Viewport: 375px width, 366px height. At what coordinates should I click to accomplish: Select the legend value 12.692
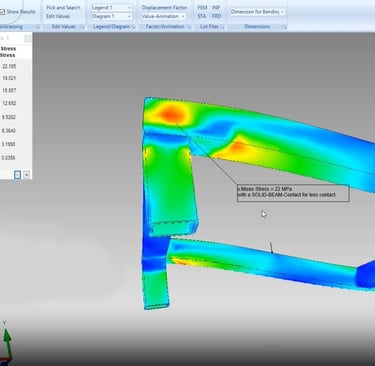click(9, 103)
